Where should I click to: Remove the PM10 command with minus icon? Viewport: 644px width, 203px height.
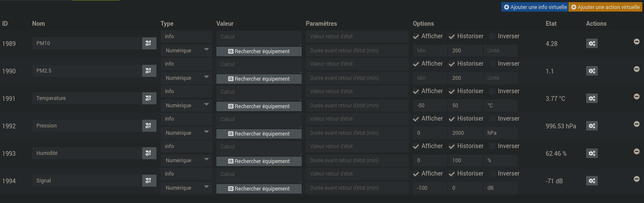coord(636,42)
